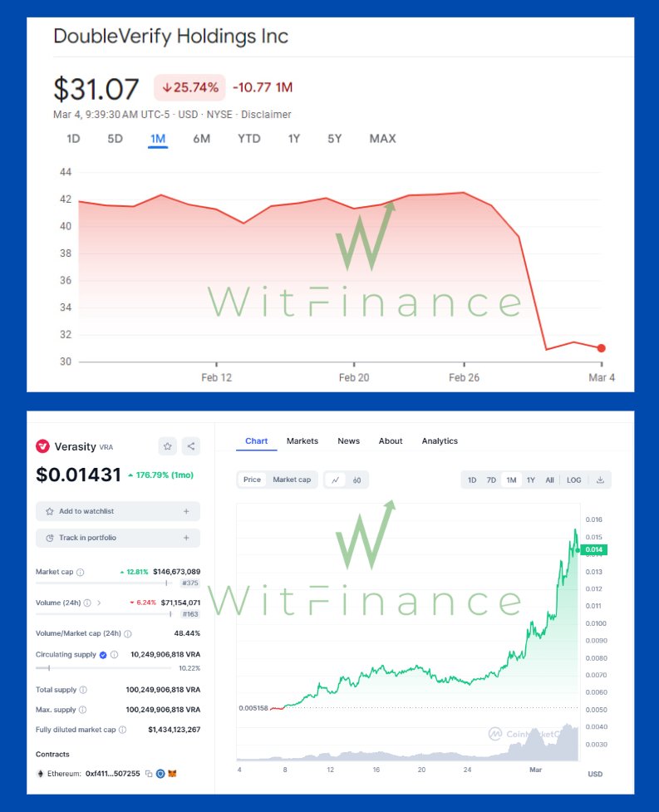Viewport: 659px width, 812px height.
Task: Open the Analytics tab
Action: pyautogui.click(x=440, y=440)
